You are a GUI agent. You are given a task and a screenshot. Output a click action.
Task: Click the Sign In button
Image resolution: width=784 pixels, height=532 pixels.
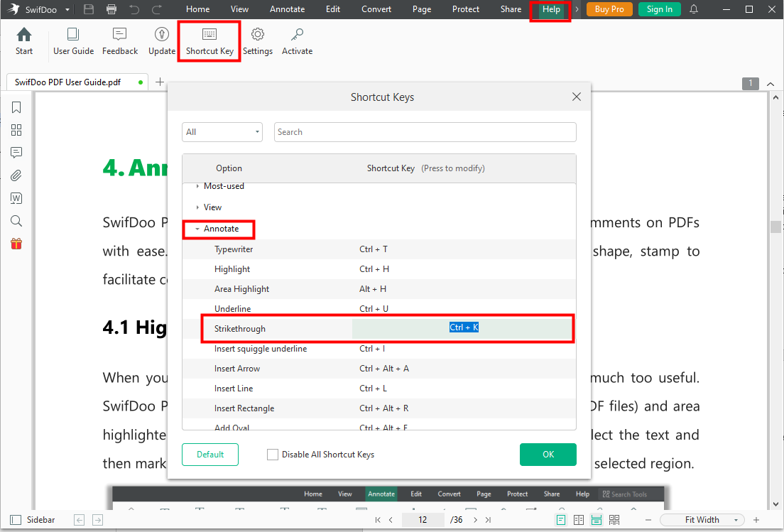pos(660,9)
